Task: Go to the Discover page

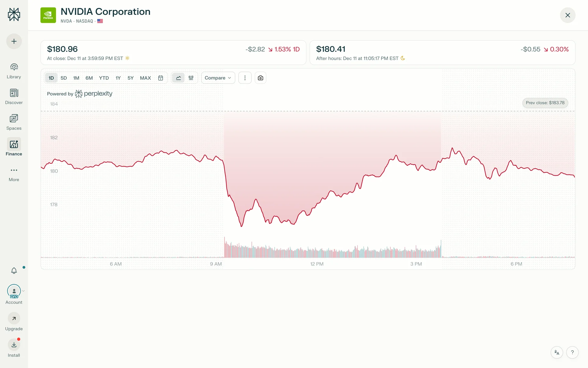Action: (14, 96)
